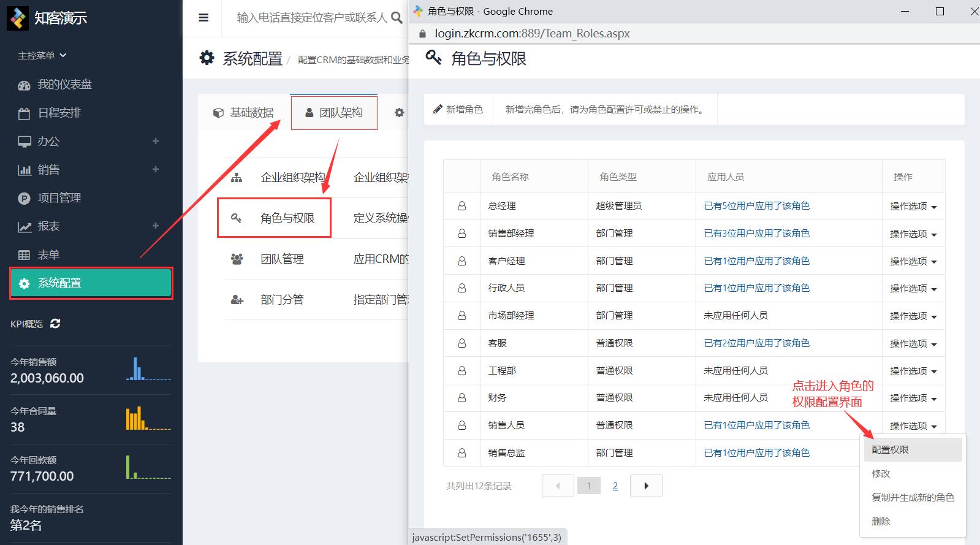This screenshot has height=545, width=980.
Task: Expand the 办公 sidebar submenu
Action: (156, 141)
